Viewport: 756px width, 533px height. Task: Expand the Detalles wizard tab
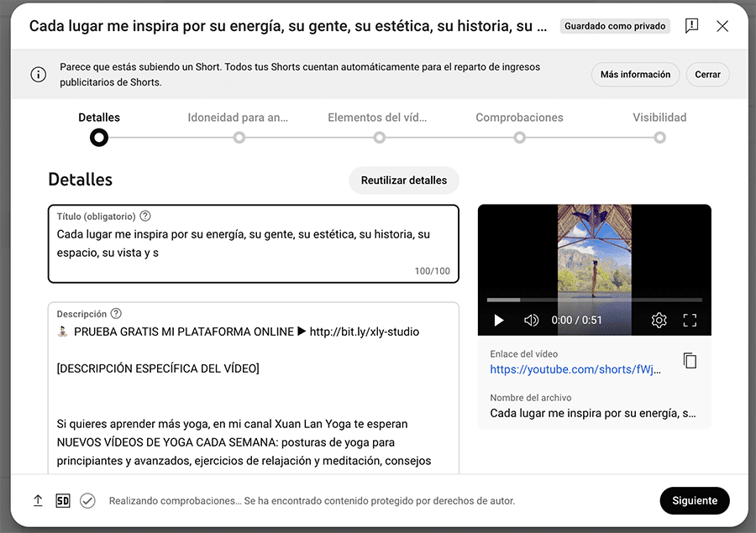[x=98, y=117]
